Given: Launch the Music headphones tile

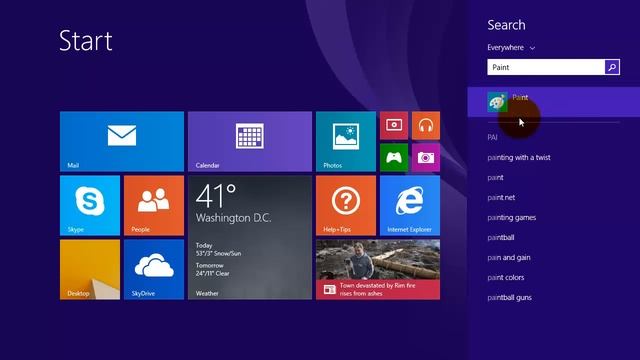Looking at the screenshot, I should 426,125.
